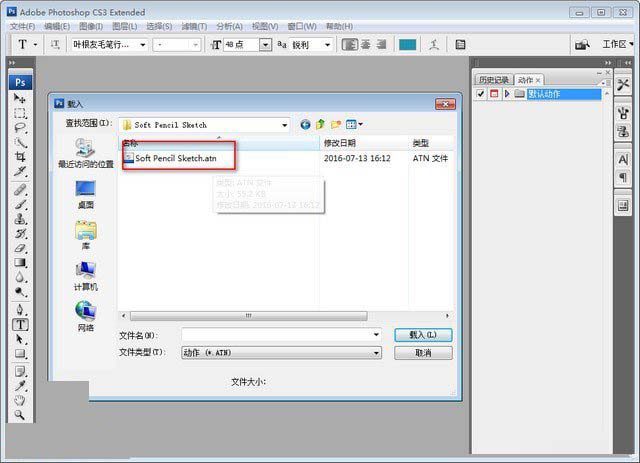Image resolution: width=640 pixels, height=463 pixels.
Task: Select the Gradient tool
Action: point(20,263)
